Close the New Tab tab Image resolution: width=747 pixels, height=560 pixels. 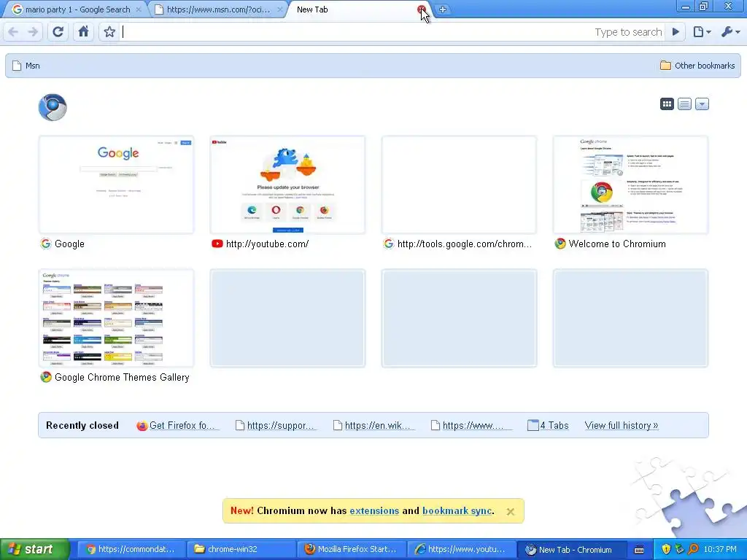click(x=421, y=9)
